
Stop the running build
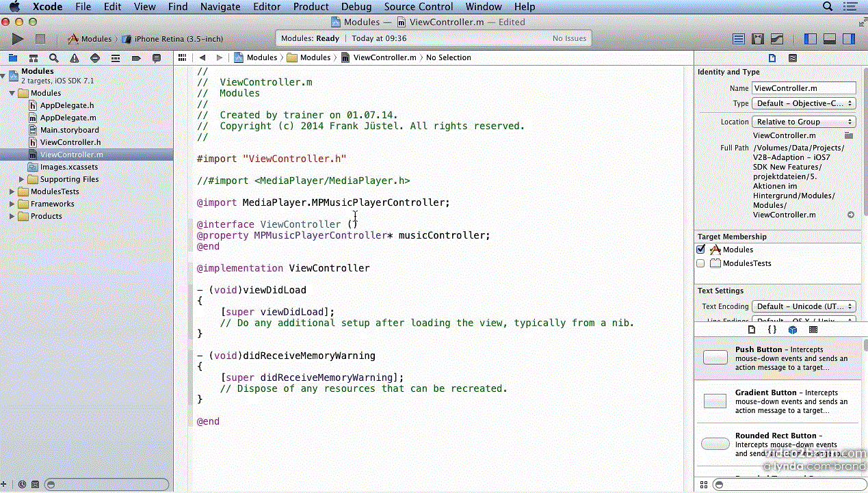[x=40, y=39]
